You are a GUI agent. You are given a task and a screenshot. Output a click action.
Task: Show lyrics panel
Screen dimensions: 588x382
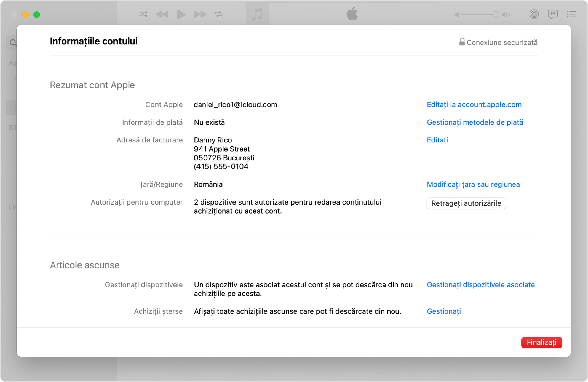[x=553, y=14]
